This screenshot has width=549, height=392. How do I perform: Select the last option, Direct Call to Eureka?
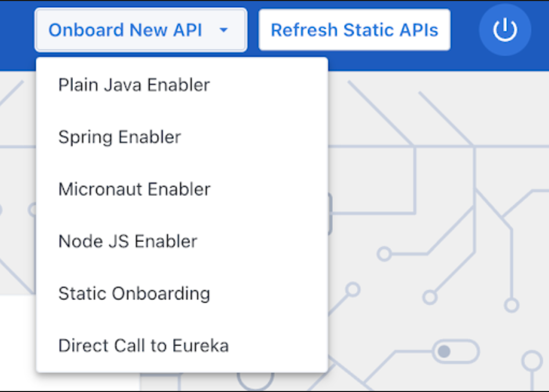pyautogui.click(x=143, y=345)
